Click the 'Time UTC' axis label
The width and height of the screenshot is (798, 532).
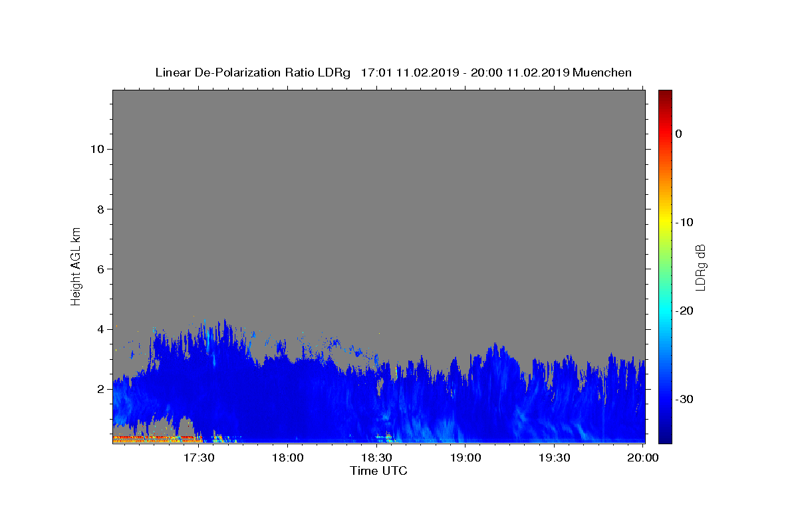coord(378,471)
